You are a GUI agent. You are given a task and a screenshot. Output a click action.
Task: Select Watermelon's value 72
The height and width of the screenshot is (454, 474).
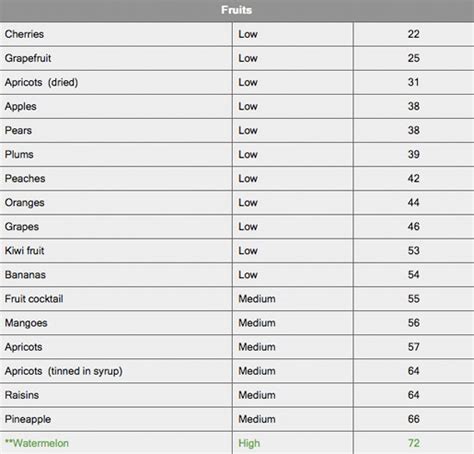click(414, 443)
